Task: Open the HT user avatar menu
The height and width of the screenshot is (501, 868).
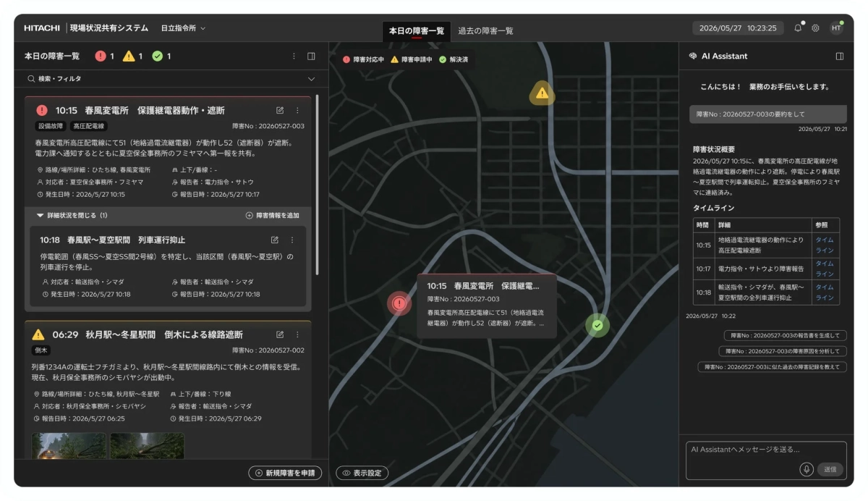Action: tap(836, 28)
